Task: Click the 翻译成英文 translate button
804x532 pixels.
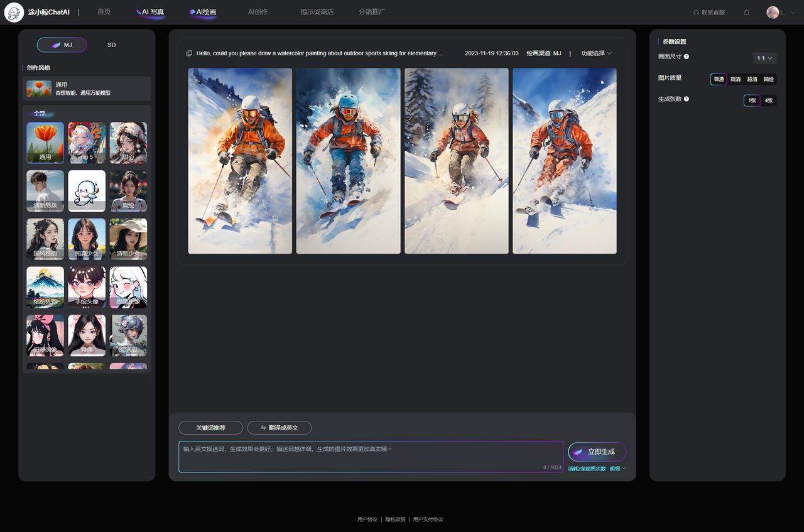Action: [x=279, y=428]
